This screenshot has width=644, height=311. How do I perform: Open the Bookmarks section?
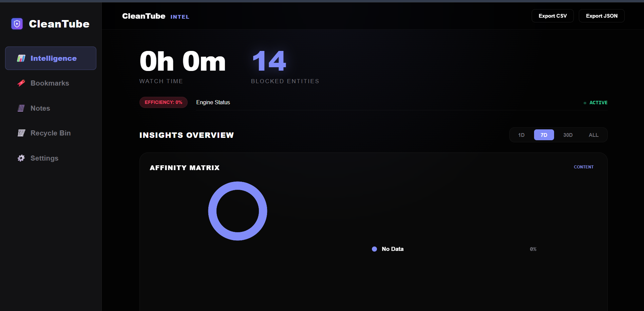point(51,83)
